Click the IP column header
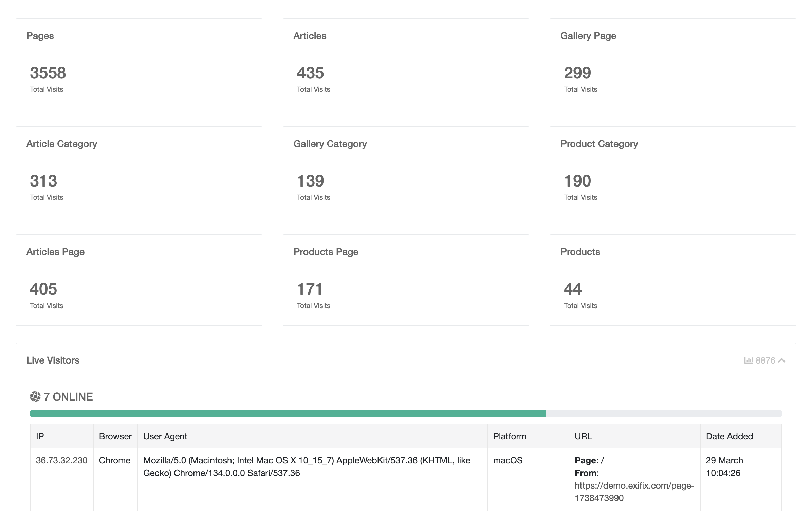The width and height of the screenshot is (812, 511). point(40,436)
